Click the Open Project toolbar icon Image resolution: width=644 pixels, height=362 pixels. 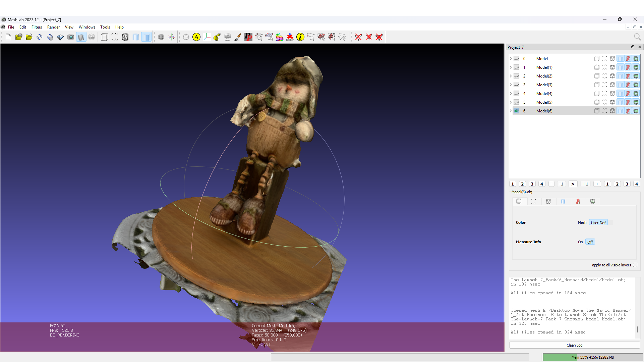(18, 37)
